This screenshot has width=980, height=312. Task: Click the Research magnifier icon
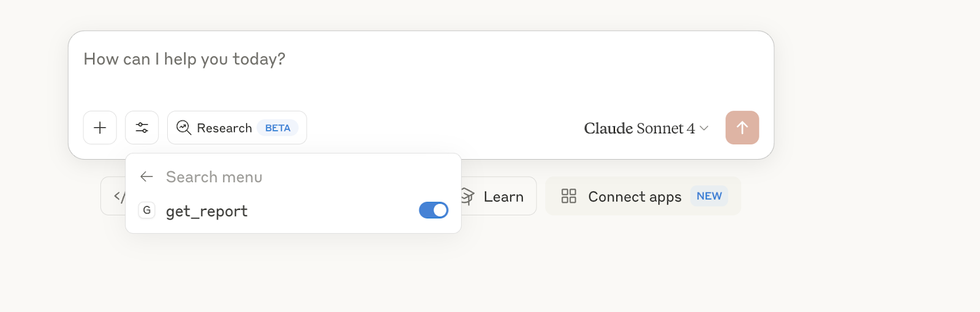tap(184, 127)
